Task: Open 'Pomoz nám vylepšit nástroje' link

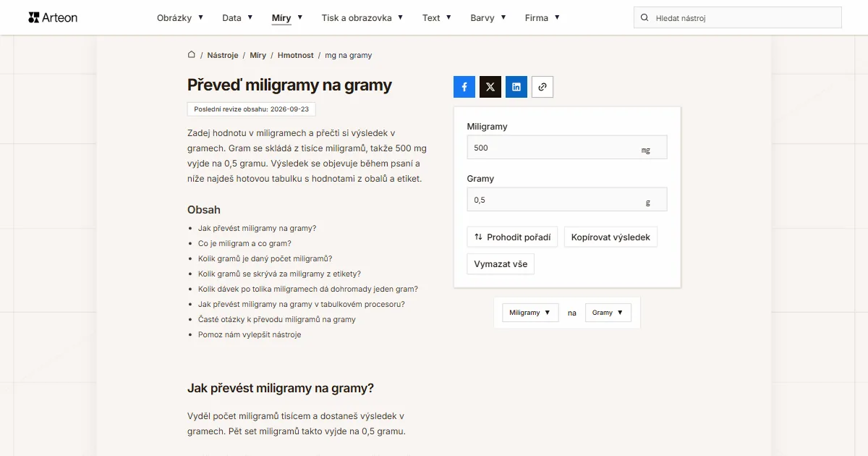Action: click(x=250, y=334)
